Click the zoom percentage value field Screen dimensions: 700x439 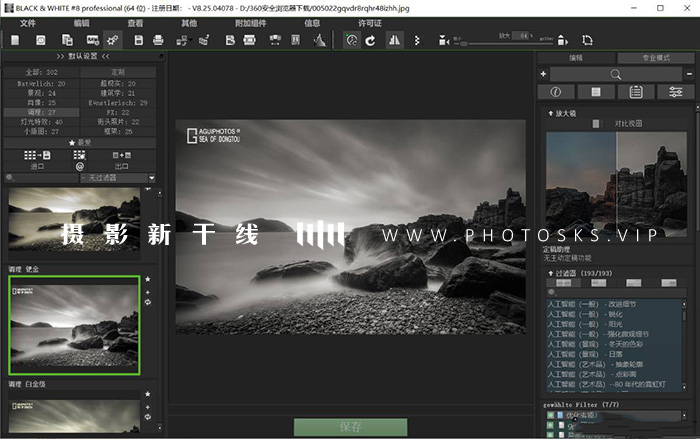[x=523, y=36]
